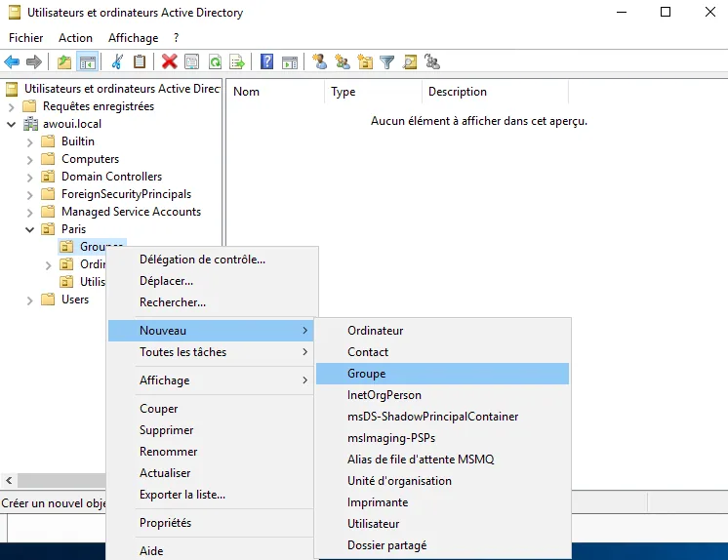728x560 pixels.
Task: Click the add to group toolbar icon
Action: (432, 61)
